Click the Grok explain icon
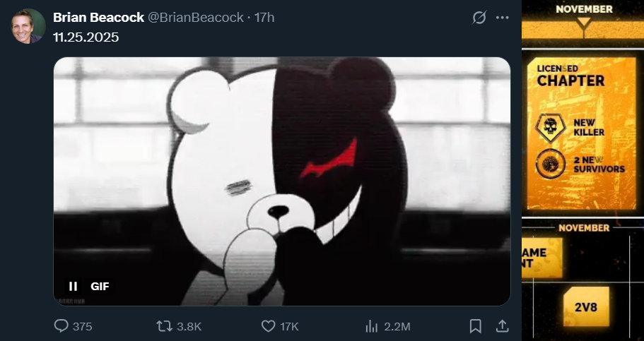 [x=479, y=18]
